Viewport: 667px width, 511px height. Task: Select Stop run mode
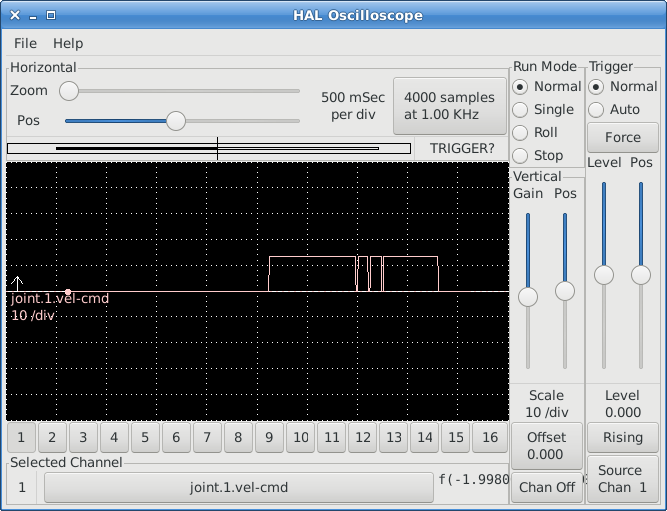point(538,156)
